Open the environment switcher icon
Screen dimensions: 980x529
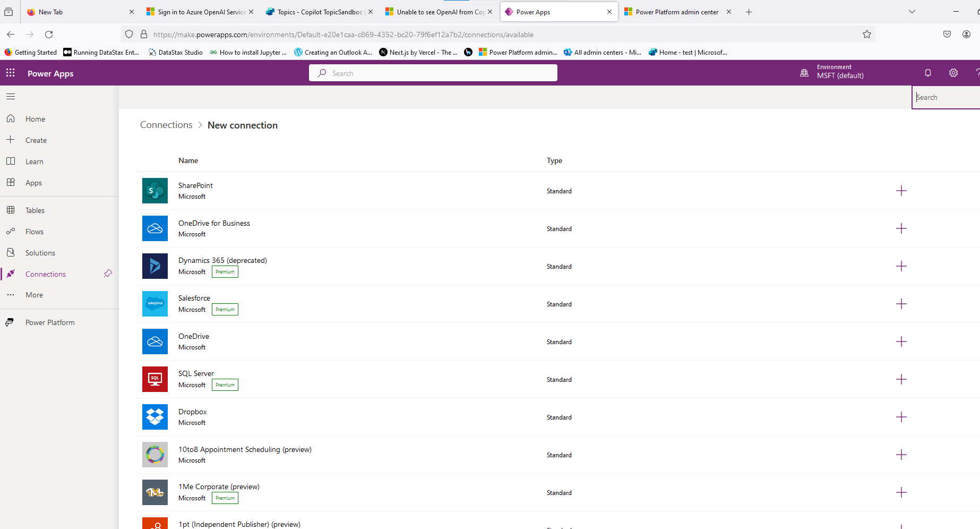pos(803,73)
